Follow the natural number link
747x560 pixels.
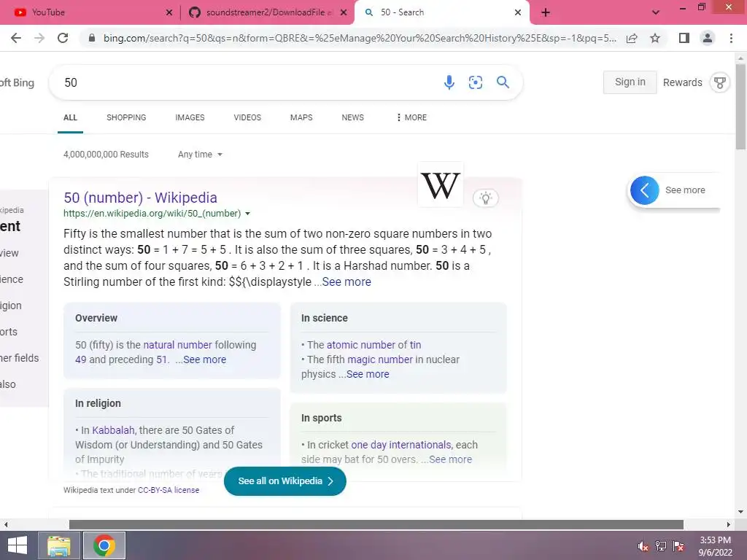(x=177, y=345)
